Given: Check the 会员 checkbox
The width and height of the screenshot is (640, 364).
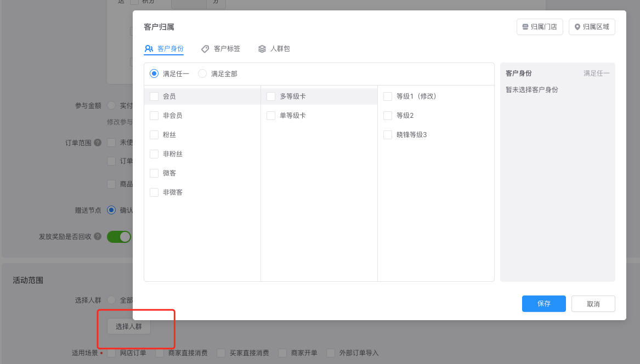Looking at the screenshot, I should (154, 96).
